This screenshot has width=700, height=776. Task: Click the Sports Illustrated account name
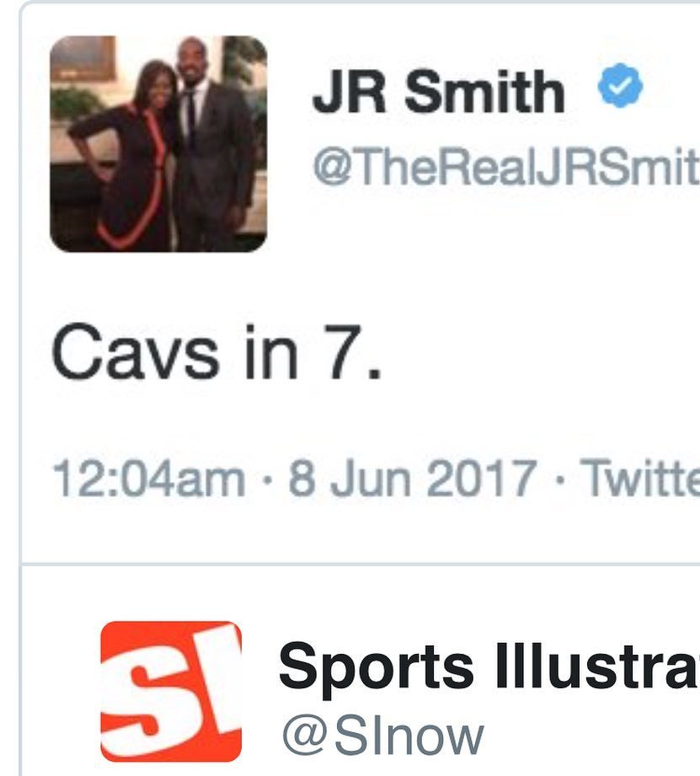tap(489, 667)
